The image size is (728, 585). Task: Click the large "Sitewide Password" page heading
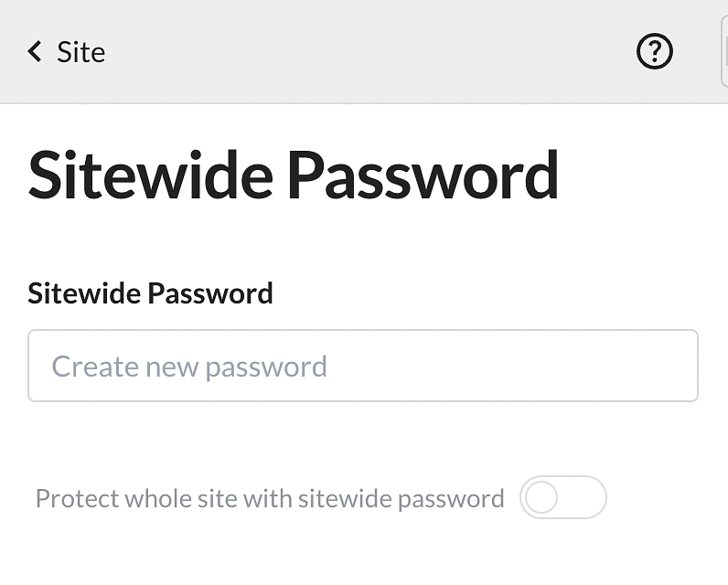click(x=294, y=175)
